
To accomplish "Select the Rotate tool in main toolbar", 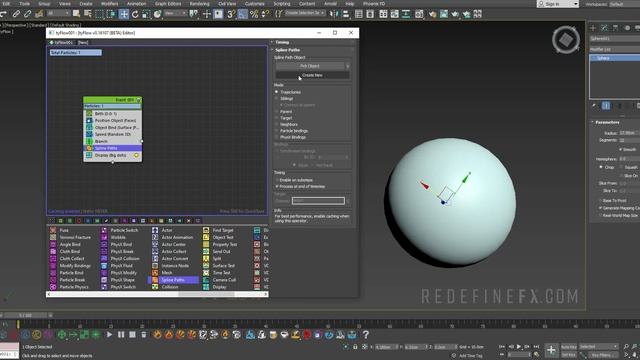I will [x=135, y=14].
